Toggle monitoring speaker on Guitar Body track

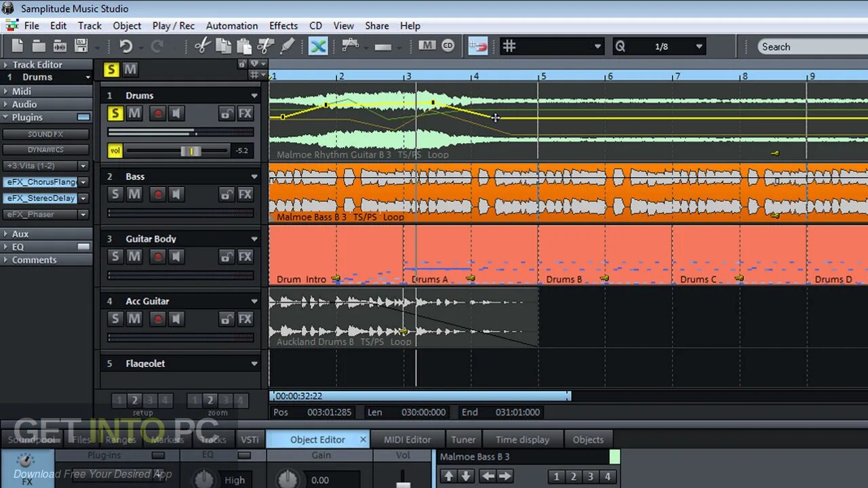coord(176,257)
